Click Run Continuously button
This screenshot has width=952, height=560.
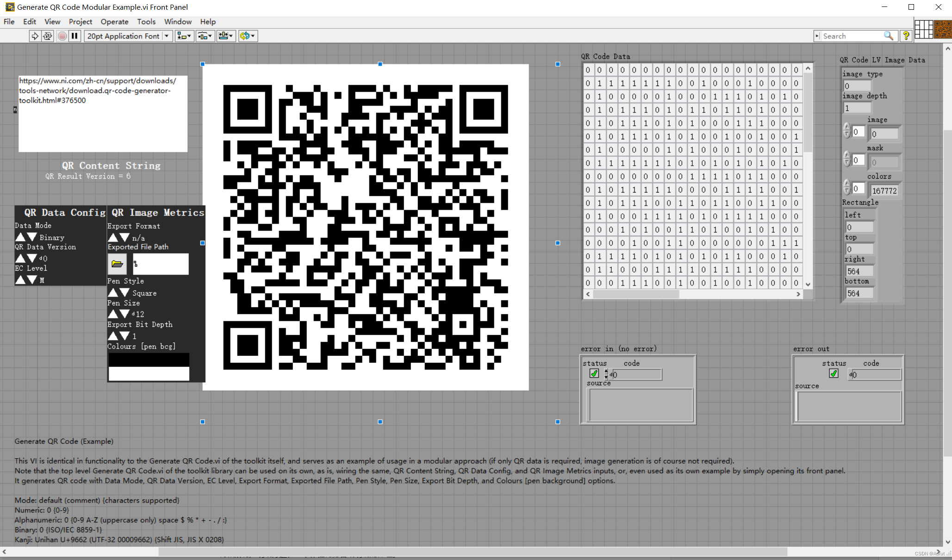pos(47,36)
